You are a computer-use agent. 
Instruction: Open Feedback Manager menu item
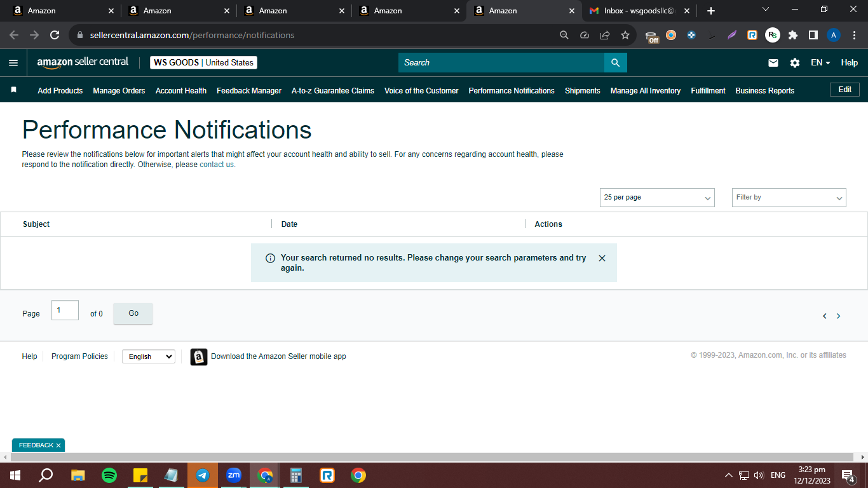(x=249, y=91)
